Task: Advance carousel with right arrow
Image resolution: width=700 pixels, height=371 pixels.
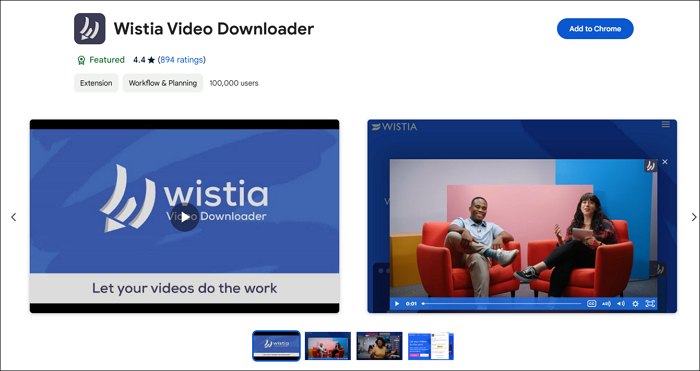Action: (x=694, y=217)
